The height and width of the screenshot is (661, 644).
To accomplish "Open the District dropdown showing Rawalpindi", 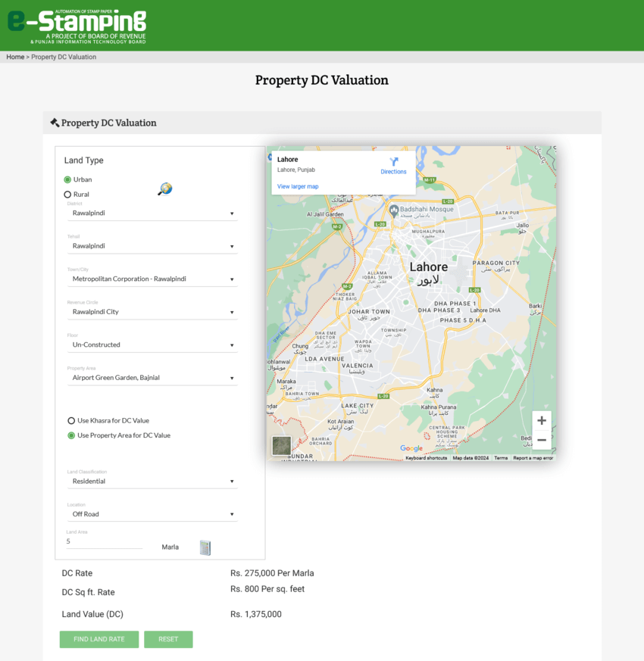I will pos(152,214).
